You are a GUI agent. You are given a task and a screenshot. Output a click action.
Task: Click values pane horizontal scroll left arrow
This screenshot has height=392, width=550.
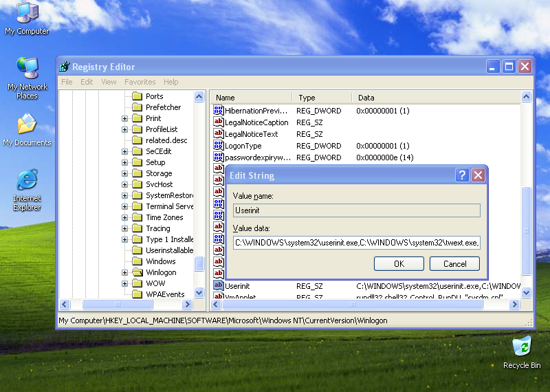tap(216, 304)
